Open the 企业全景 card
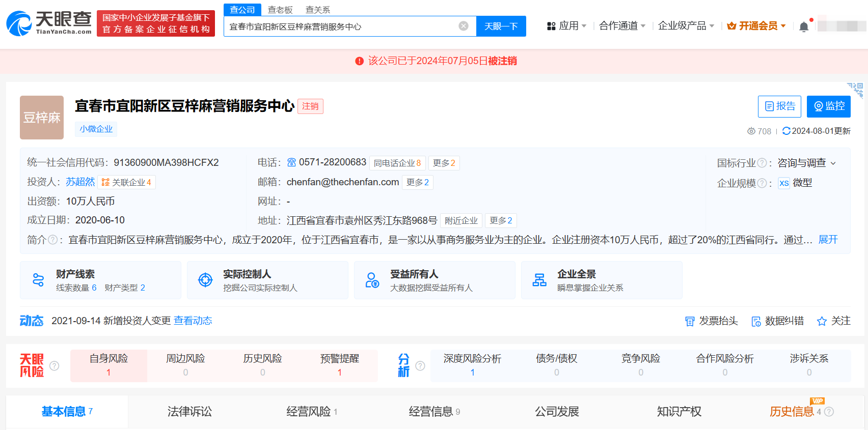The width and height of the screenshot is (868, 430). [x=601, y=280]
